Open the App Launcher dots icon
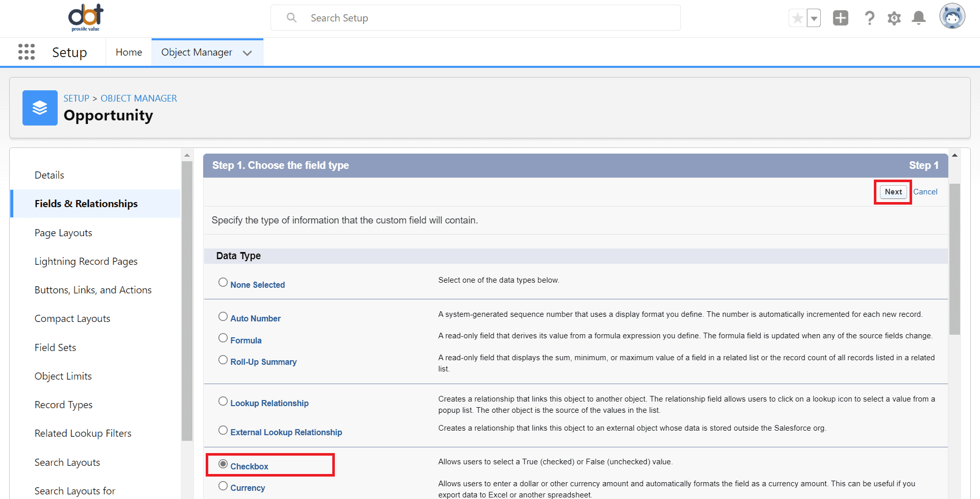 pos(27,52)
